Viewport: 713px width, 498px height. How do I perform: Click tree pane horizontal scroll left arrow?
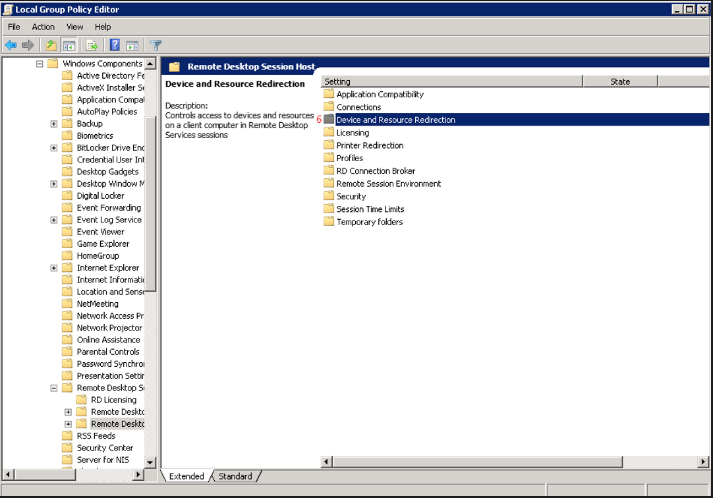tap(8, 475)
